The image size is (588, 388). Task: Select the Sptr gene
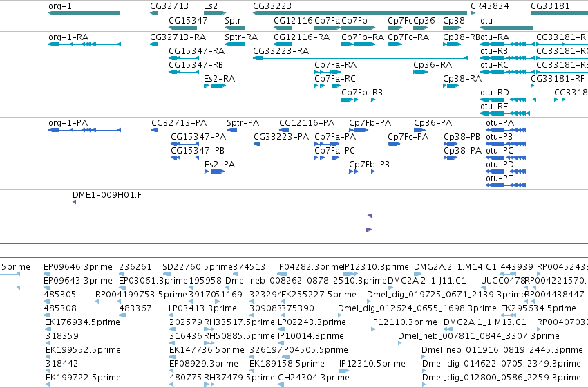pyautogui.click(x=235, y=28)
